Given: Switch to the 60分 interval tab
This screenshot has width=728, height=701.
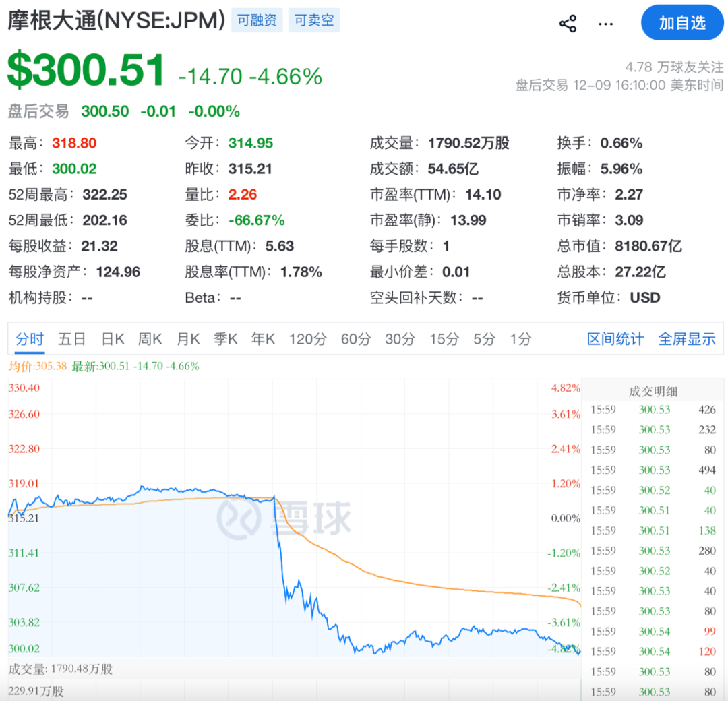Looking at the screenshot, I should pyautogui.click(x=356, y=339).
